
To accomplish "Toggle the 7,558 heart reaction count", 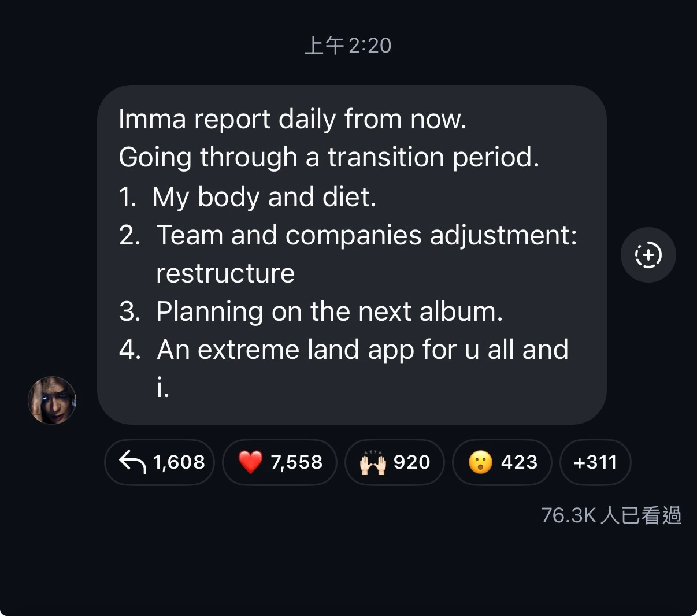I will 280,462.
